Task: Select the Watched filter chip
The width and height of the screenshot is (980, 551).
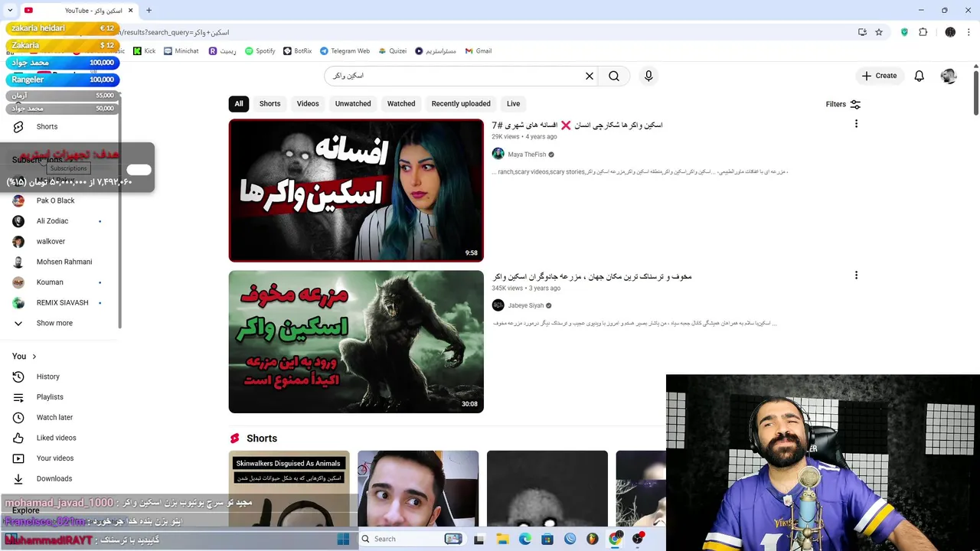Action: click(x=401, y=103)
